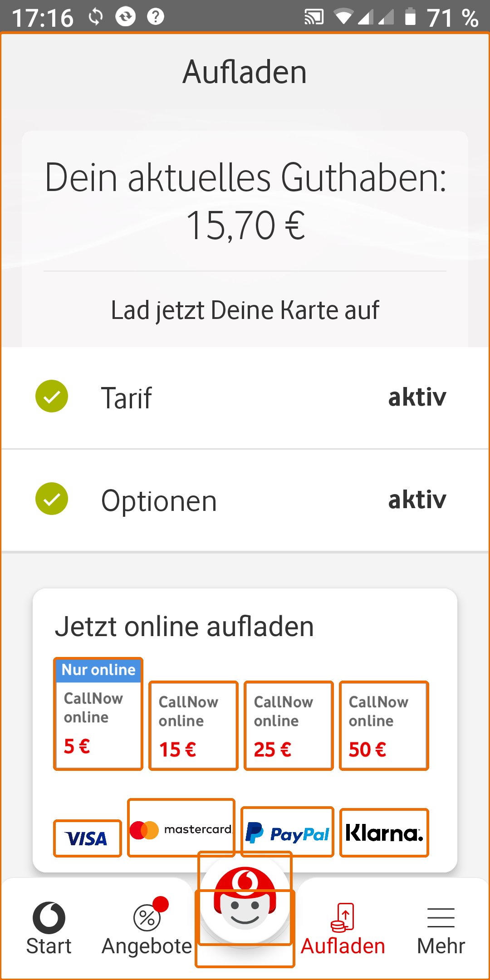Open the Angebote percent icon
The height and width of the screenshot is (980, 490).
[x=147, y=917]
